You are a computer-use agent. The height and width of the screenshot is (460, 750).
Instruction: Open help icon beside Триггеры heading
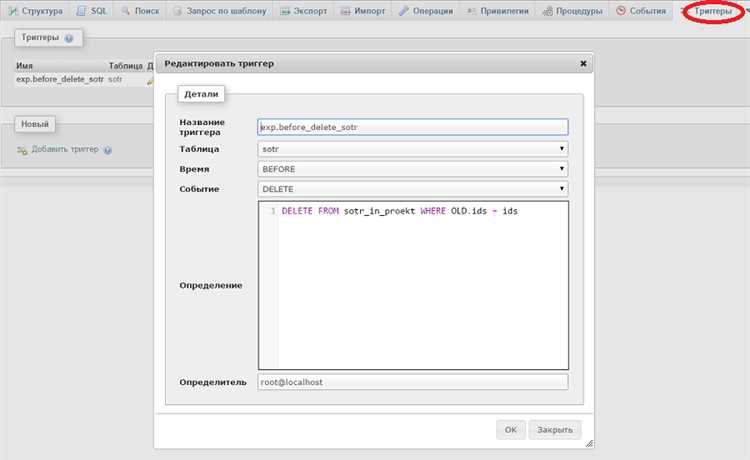click(x=69, y=38)
